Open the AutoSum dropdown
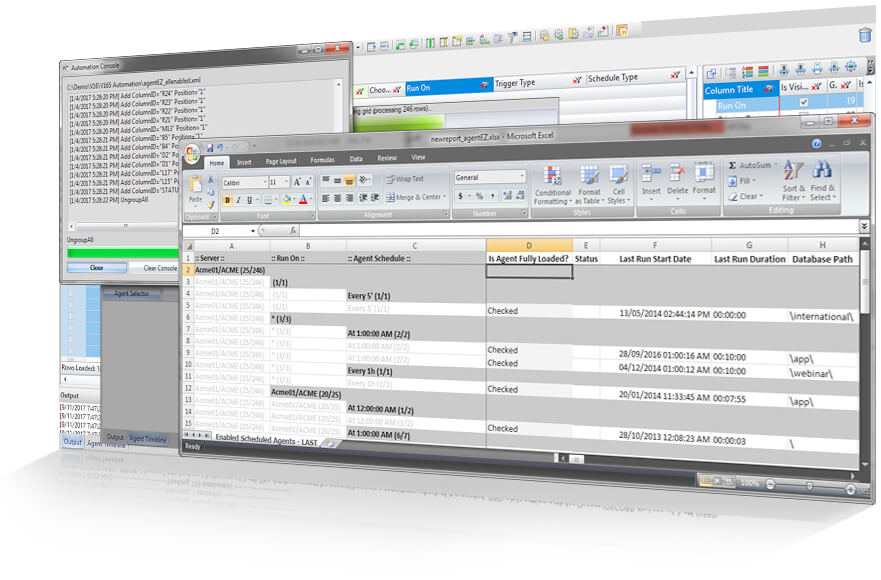The image size is (881, 580). [x=776, y=165]
